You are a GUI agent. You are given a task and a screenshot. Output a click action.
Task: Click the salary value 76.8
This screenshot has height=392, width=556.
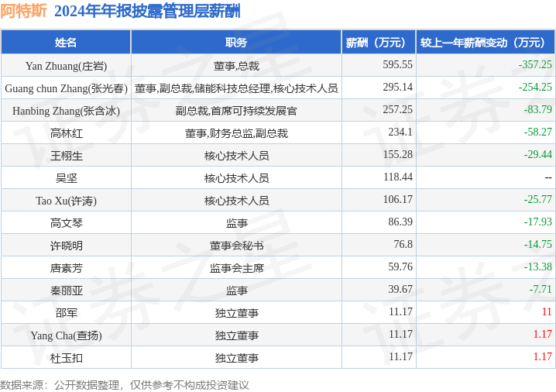403,244
